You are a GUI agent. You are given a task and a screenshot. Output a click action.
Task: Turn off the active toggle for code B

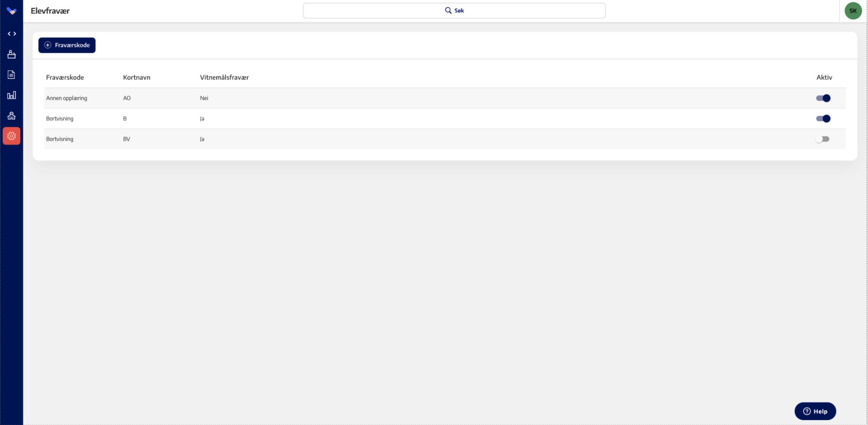tap(823, 119)
